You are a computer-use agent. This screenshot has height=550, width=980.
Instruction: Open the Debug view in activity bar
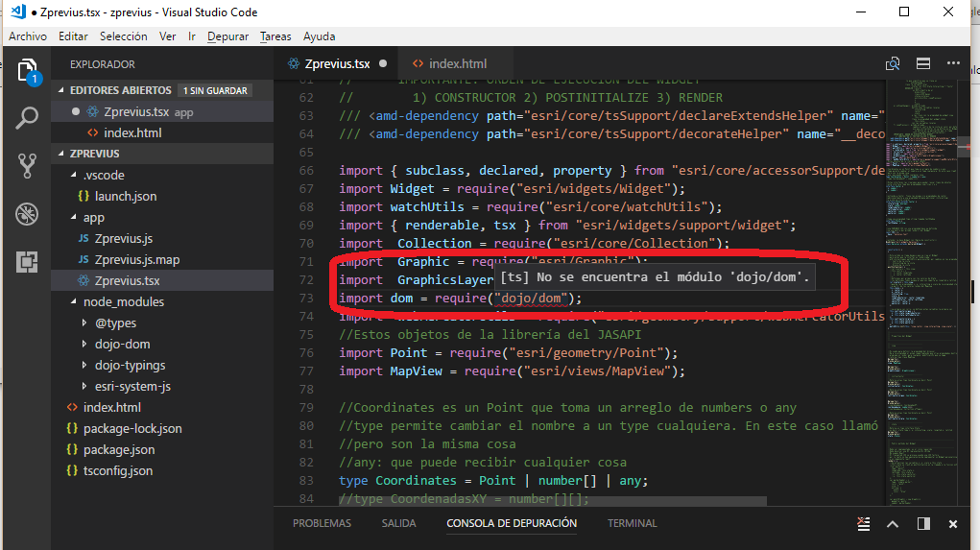(27, 214)
